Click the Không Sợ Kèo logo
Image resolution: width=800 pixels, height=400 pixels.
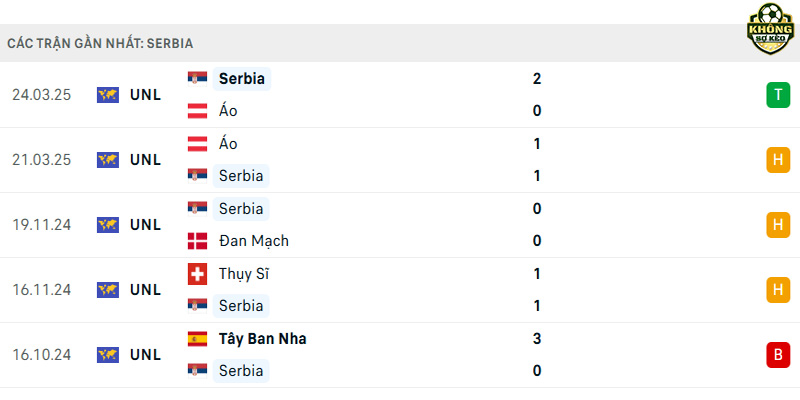click(770, 29)
